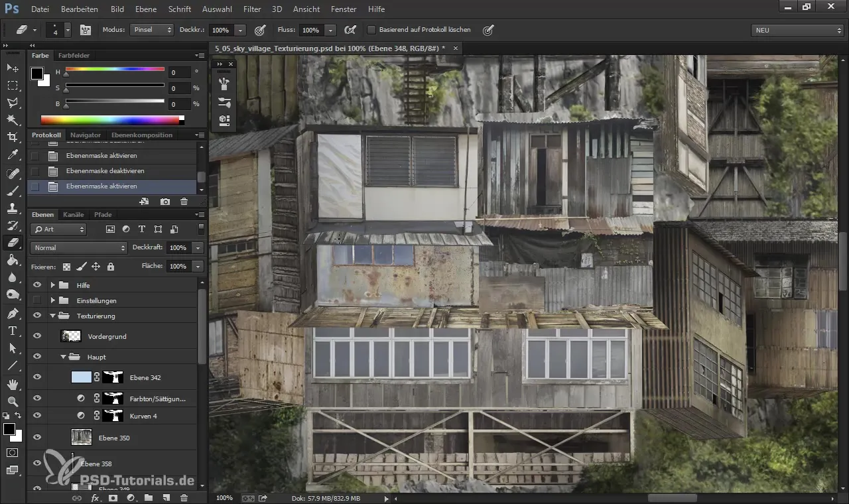This screenshot has width=849, height=504.
Task: Select last history state Ebenenmaske aktivieren
Action: click(111, 187)
